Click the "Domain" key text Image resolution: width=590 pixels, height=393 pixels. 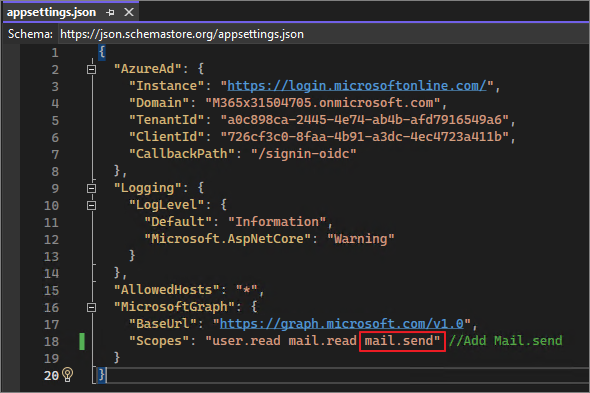[x=159, y=103]
